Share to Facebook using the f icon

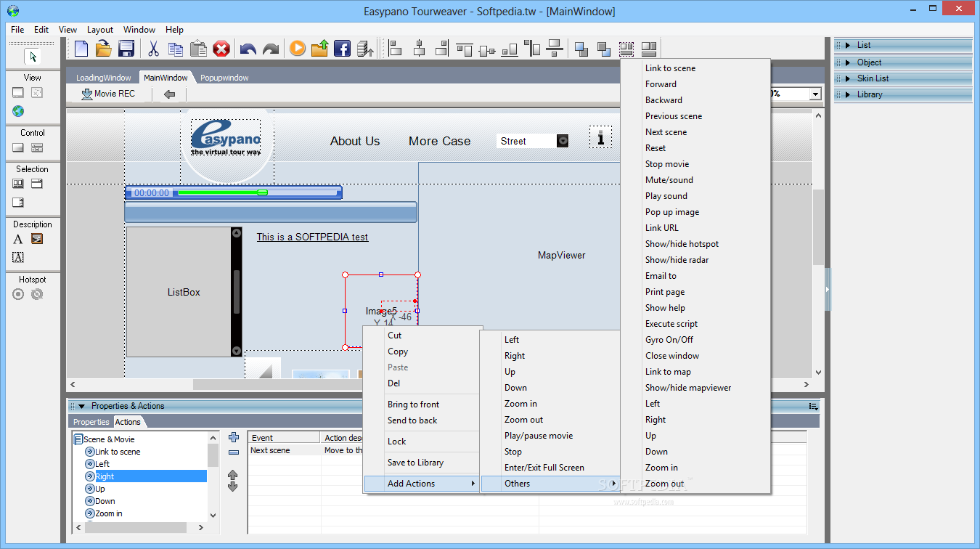pyautogui.click(x=343, y=49)
